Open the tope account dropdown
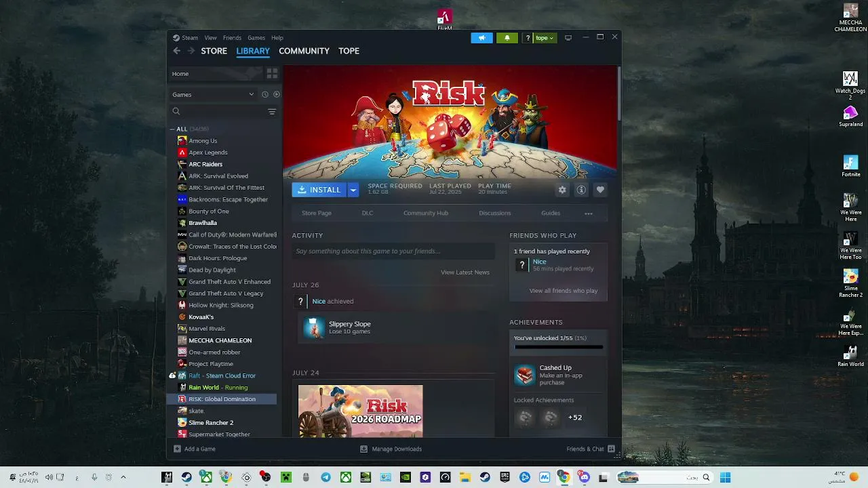This screenshot has height=488, width=868. click(x=545, y=38)
